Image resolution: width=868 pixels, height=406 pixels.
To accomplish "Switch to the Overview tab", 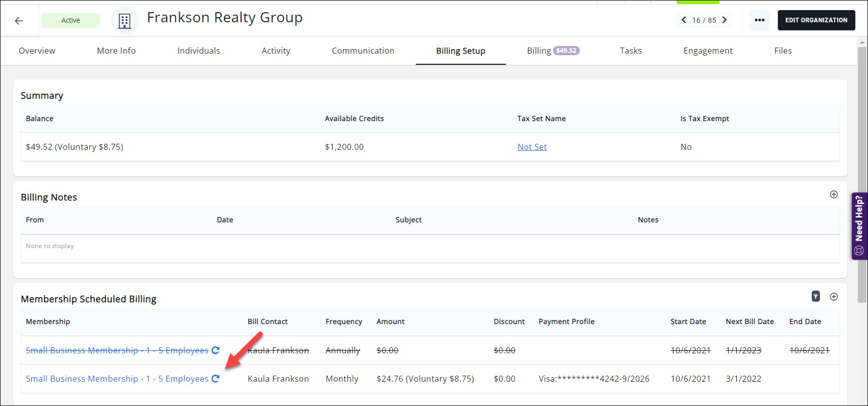I will click(37, 51).
